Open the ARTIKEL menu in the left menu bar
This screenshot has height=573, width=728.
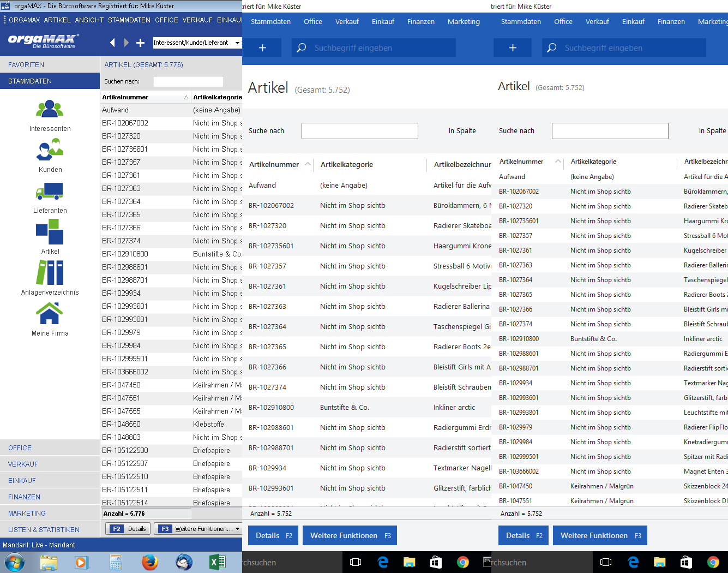(x=57, y=20)
